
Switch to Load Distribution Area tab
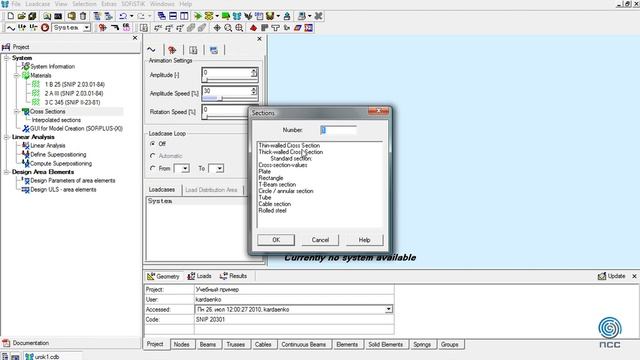click(x=211, y=190)
